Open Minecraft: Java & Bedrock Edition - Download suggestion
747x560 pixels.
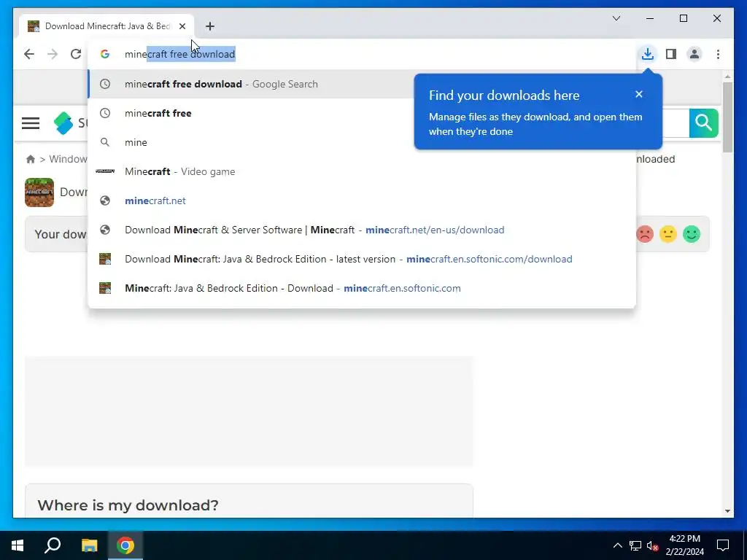(362, 288)
